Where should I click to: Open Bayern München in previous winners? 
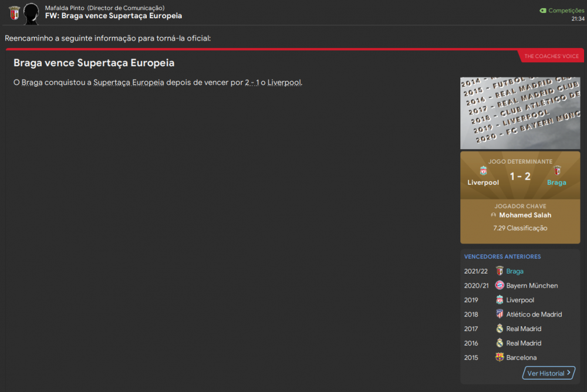click(532, 285)
